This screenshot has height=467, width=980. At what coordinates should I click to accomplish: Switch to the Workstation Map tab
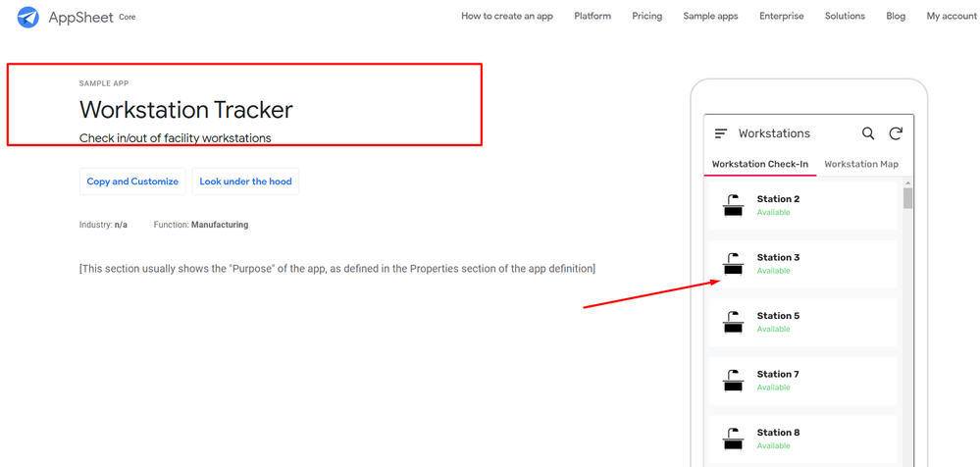point(861,164)
